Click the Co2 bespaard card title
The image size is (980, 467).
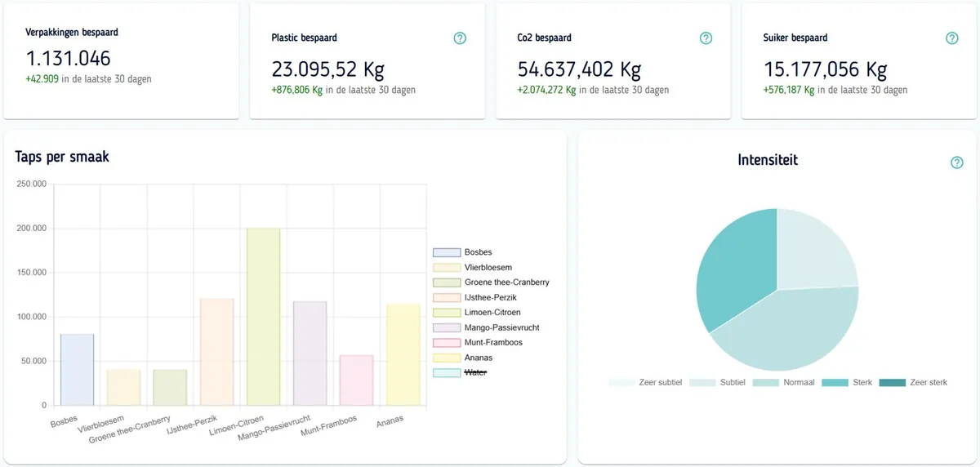click(544, 38)
